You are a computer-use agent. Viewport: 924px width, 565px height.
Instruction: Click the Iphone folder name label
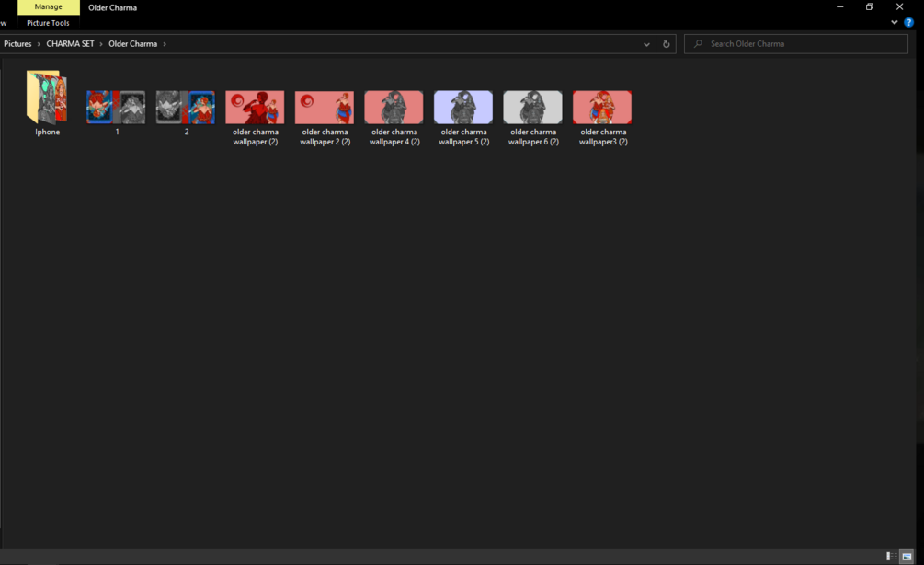(47, 133)
